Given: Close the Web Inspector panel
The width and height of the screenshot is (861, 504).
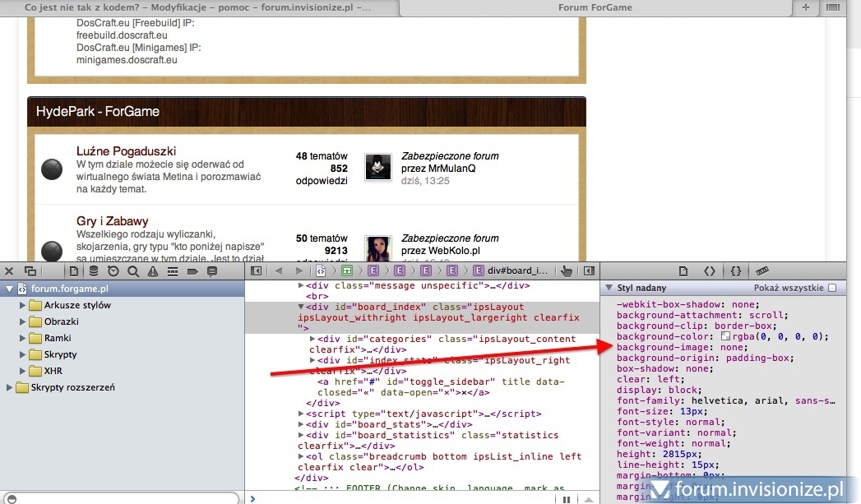Looking at the screenshot, I should 10,270.
